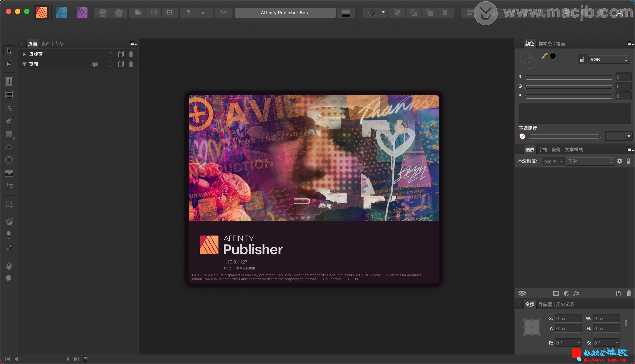Click the eyedropper in colour panel
This screenshot has height=364, width=635.
coord(544,56)
